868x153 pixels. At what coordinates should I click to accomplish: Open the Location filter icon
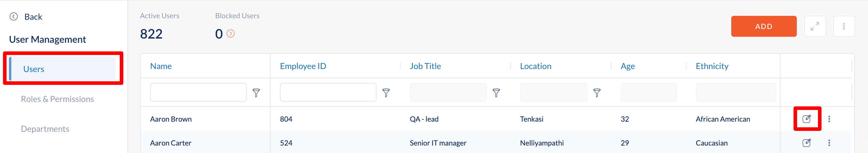point(597,93)
